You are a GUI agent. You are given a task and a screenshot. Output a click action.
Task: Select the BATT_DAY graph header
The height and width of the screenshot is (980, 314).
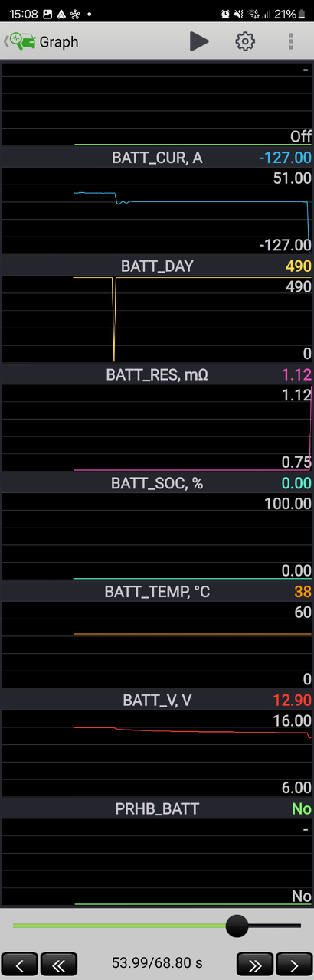[157, 266]
